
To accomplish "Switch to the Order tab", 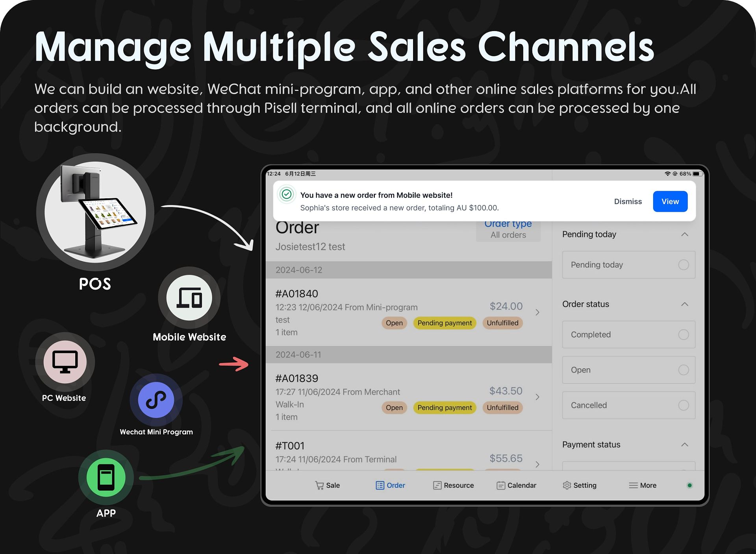I will (x=390, y=486).
